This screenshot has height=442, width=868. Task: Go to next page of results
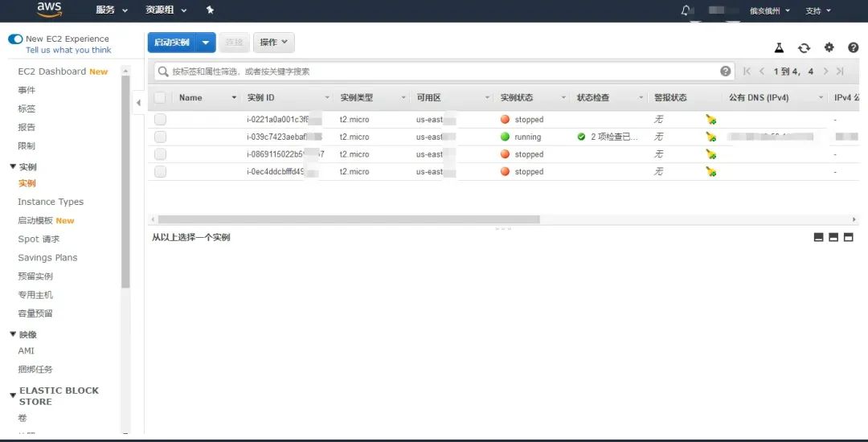pyautogui.click(x=825, y=71)
